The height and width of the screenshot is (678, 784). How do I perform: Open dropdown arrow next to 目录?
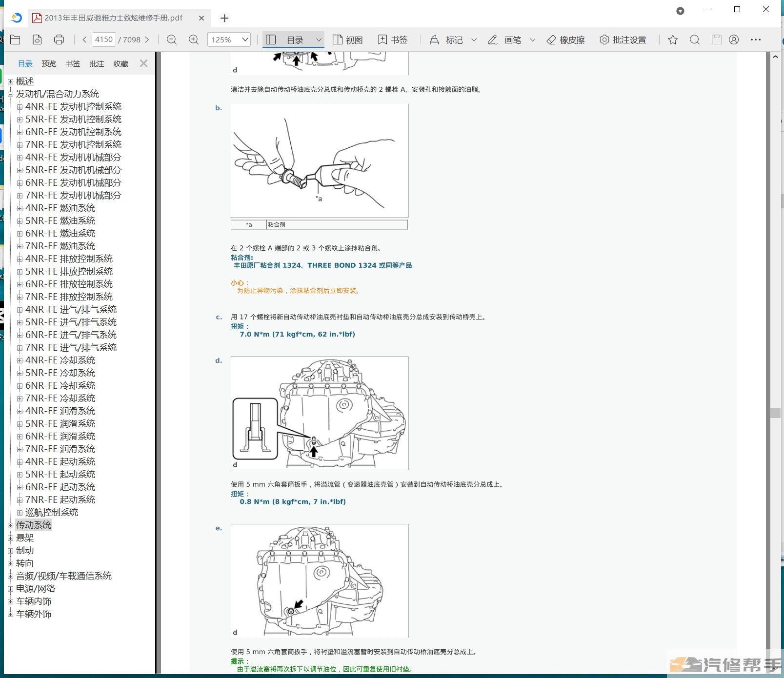pos(319,40)
